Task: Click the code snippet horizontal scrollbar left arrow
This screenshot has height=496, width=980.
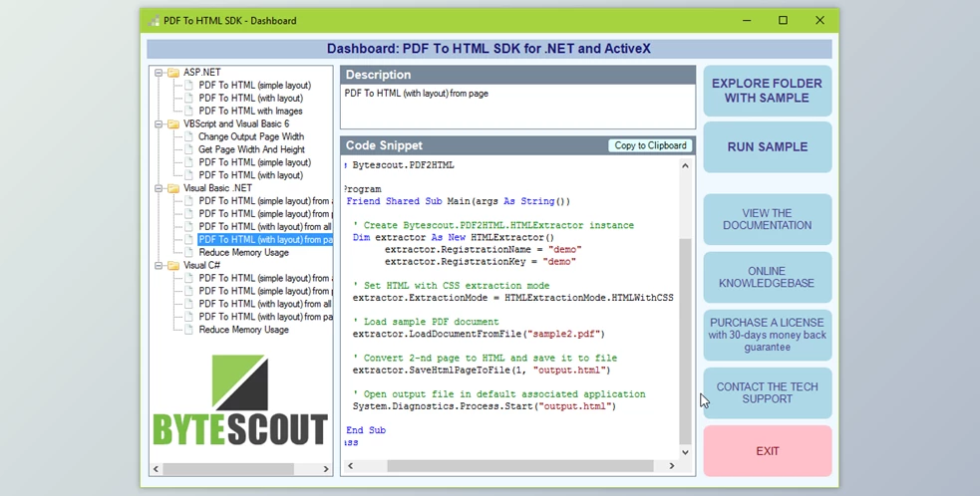Action: point(350,466)
